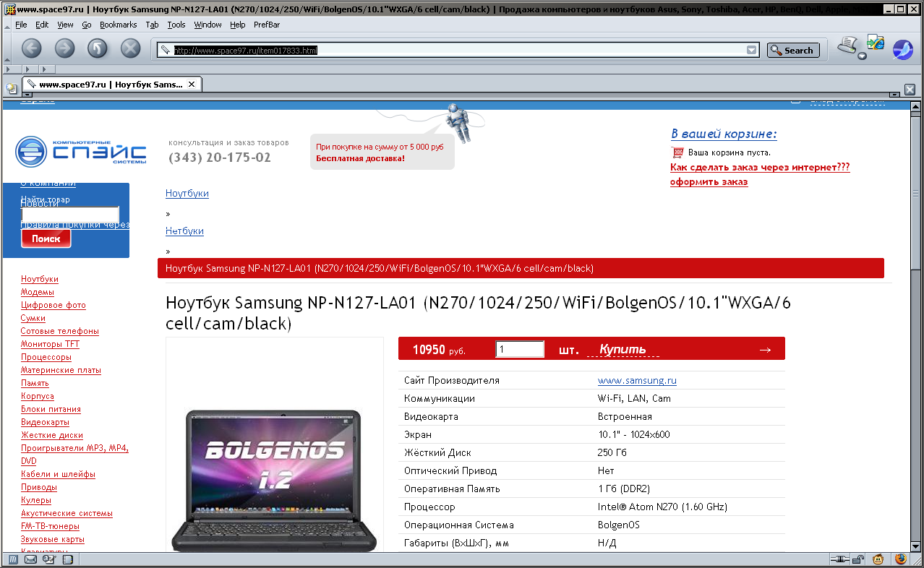
Task: Open the Tools menu
Action: 176,25
